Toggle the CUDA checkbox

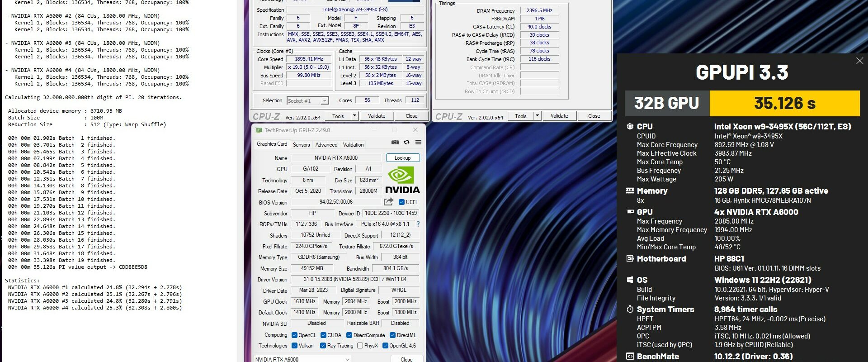click(x=323, y=335)
